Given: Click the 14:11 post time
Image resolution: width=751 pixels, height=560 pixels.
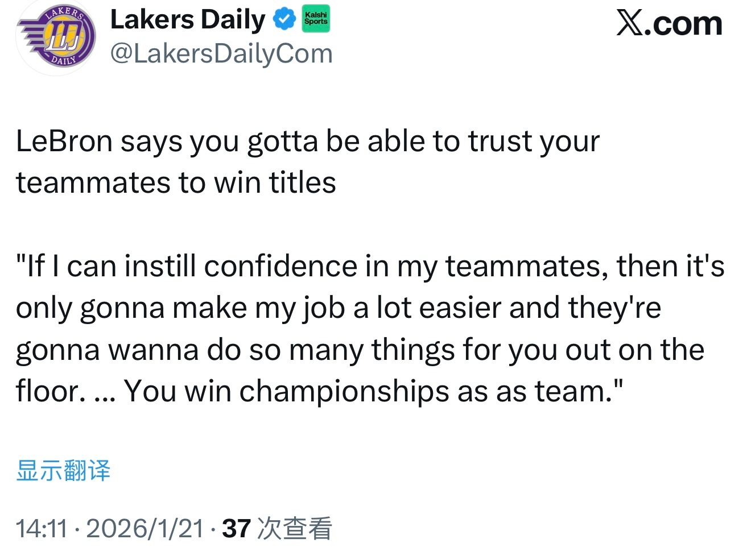Looking at the screenshot, I should (41, 528).
